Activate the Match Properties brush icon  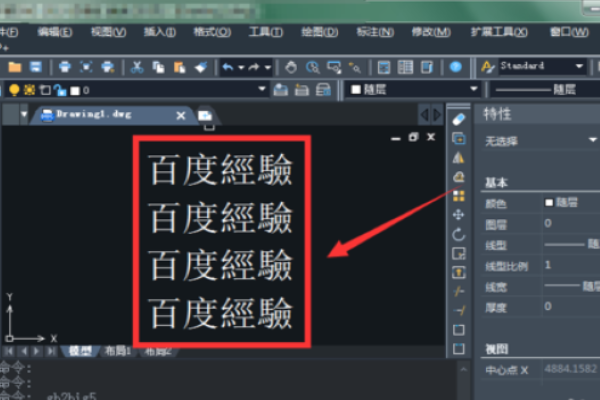coord(201,67)
